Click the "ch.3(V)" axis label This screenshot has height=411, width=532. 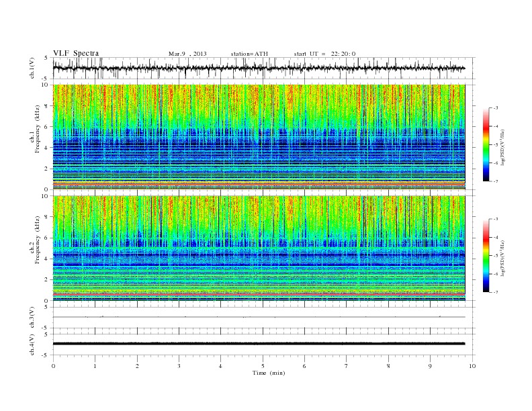32,318
